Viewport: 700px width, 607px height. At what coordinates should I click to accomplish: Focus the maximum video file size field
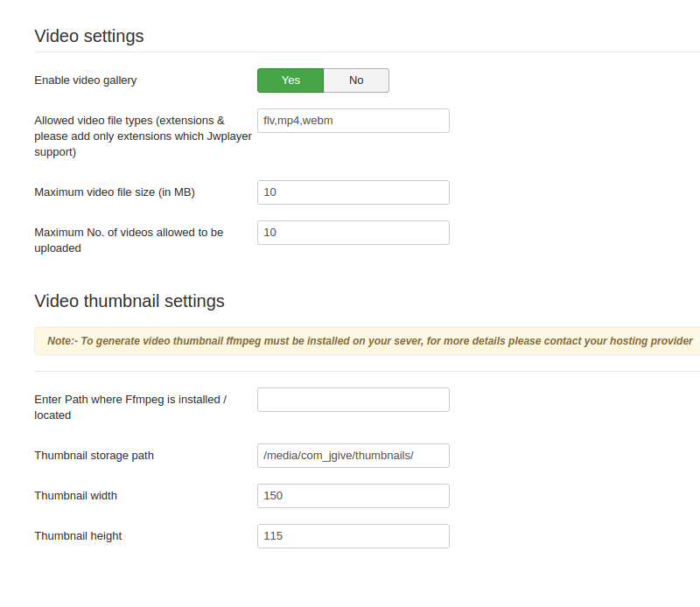coord(353,192)
